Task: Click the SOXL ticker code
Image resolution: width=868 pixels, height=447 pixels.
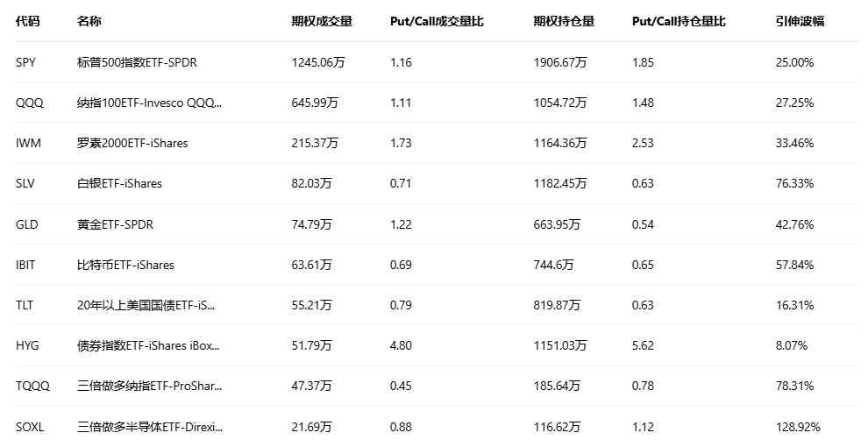Action: 30,427
